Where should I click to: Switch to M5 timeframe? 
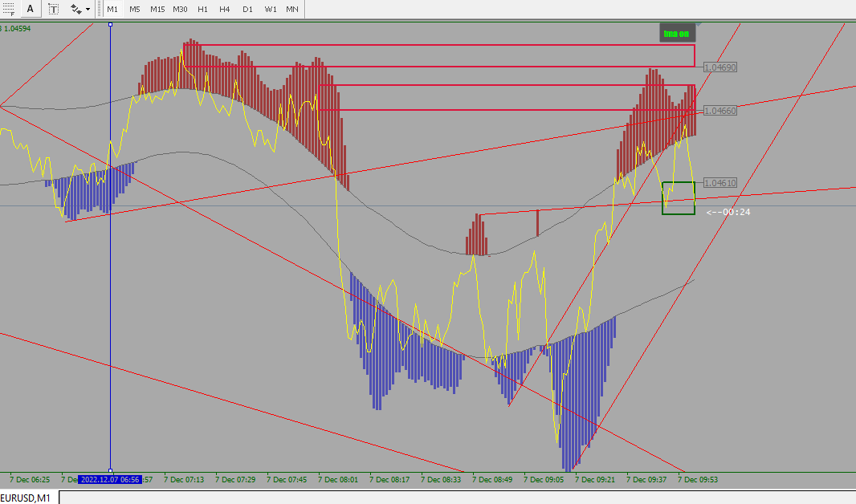click(x=134, y=9)
